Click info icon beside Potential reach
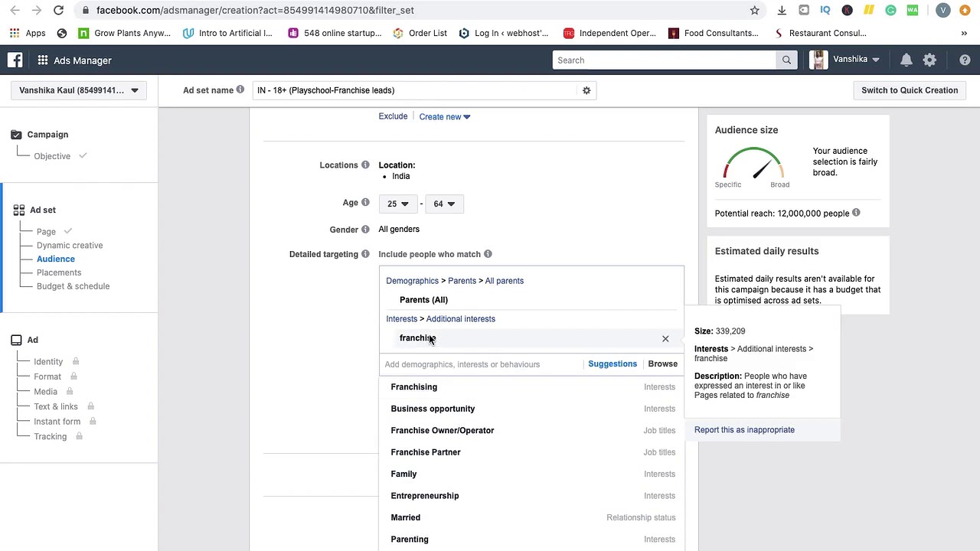 (x=856, y=212)
